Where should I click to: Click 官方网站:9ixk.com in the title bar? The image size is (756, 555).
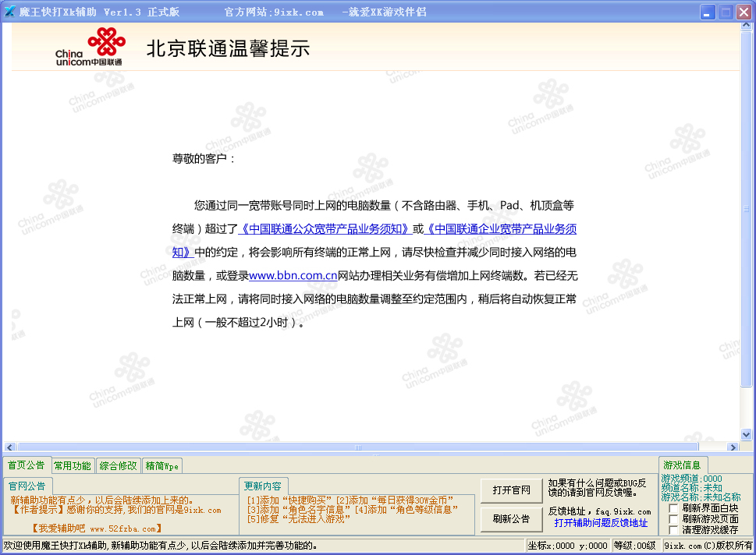pyautogui.click(x=274, y=12)
